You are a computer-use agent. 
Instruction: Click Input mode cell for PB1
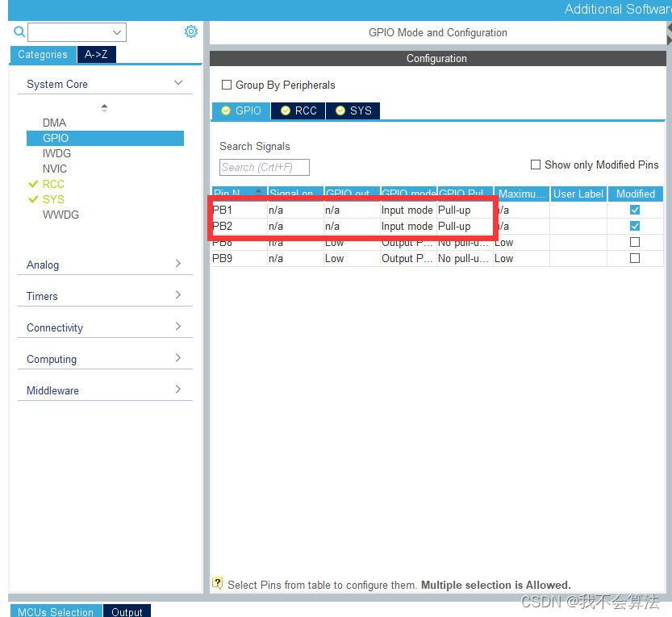click(407, 210)
